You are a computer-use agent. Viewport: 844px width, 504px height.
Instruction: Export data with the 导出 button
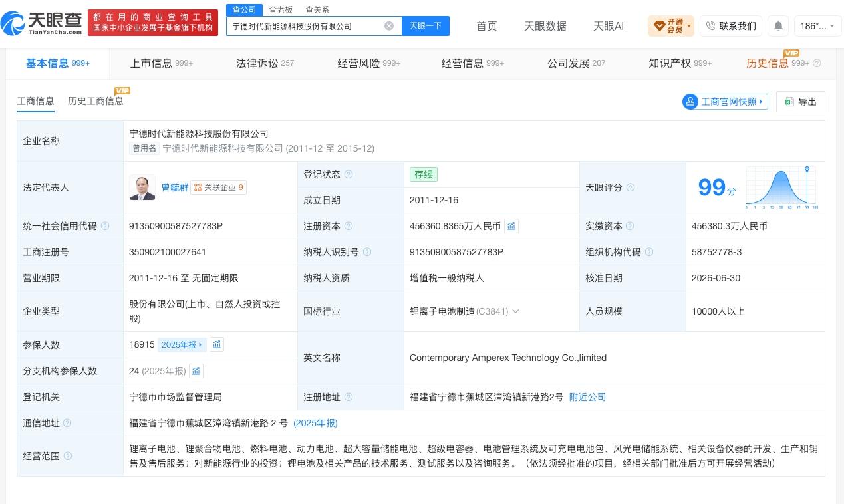click(801, 102)
